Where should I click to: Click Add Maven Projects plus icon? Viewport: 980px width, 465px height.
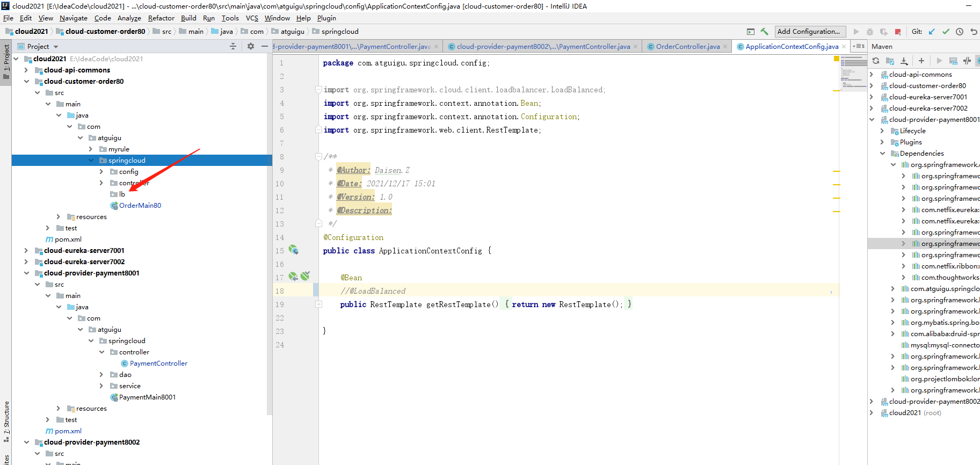point(921,61)
